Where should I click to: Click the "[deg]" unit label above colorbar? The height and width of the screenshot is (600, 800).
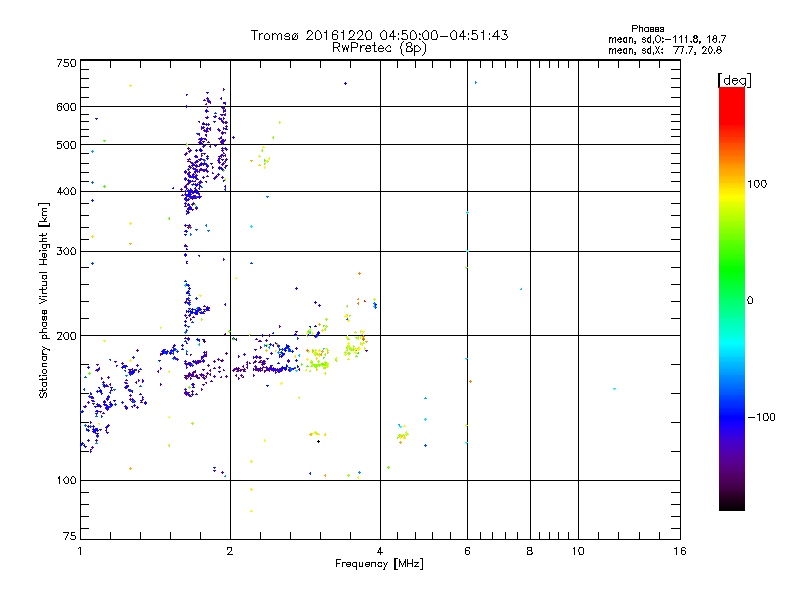(734, 80)
